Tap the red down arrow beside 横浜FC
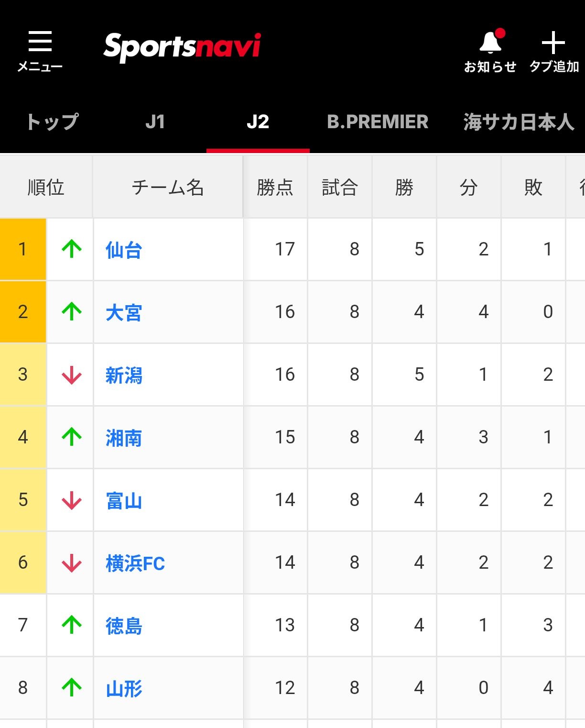 (72, 563)
